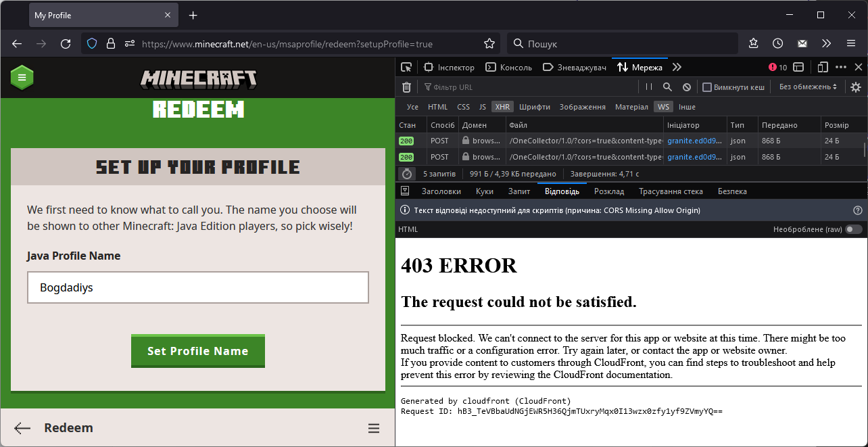868x447 pixels.
Task: Focus the Фільтр URL filter box
Action: pyautogui.click(x=529, y=87)
